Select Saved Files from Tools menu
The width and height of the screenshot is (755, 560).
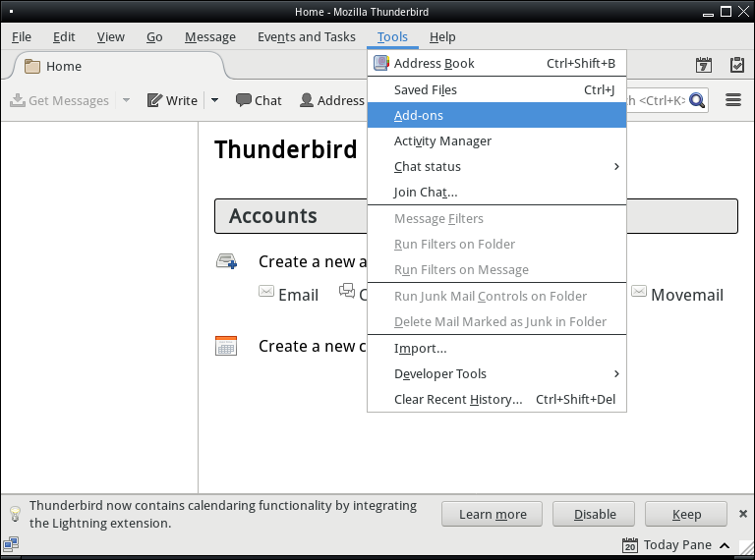496,89
